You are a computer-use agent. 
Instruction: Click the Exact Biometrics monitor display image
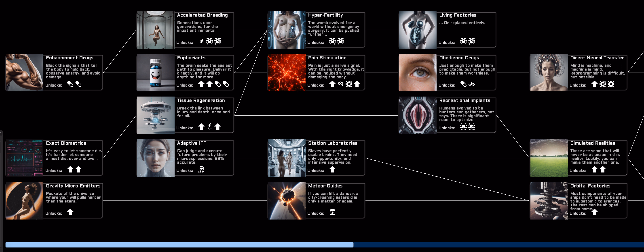24,158
